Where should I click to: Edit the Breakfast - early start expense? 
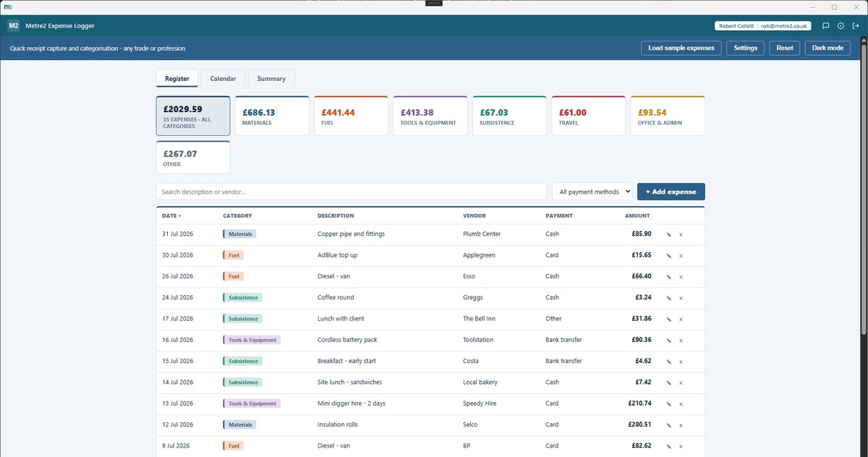tap(668, 361)
